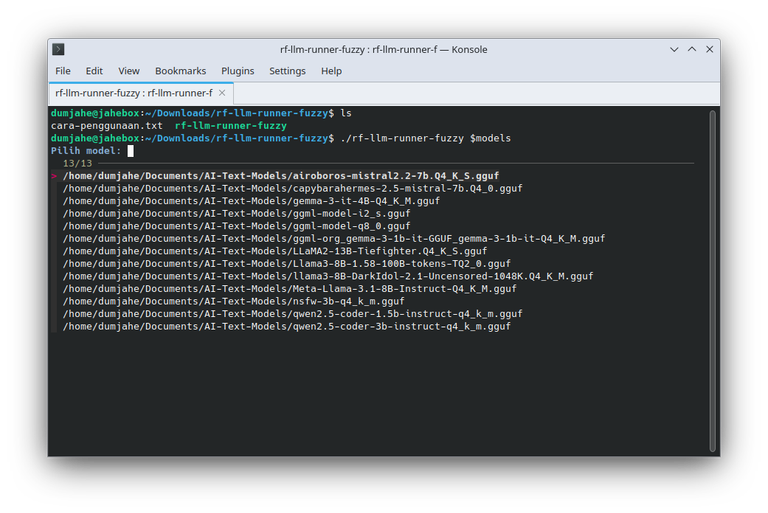
Task: Select the airoboros-mistral2.2-7b model entry
Action: pyautogui.click(x=280, y=176)
